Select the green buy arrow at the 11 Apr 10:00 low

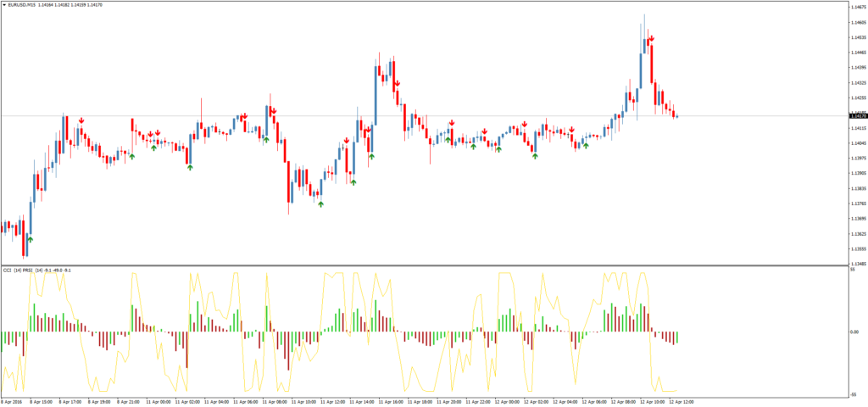click(x=320, y=203)
